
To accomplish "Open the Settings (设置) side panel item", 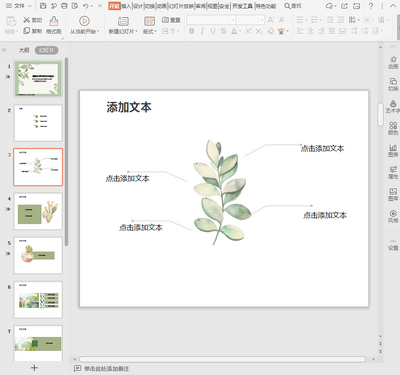I will click(393, 245).
